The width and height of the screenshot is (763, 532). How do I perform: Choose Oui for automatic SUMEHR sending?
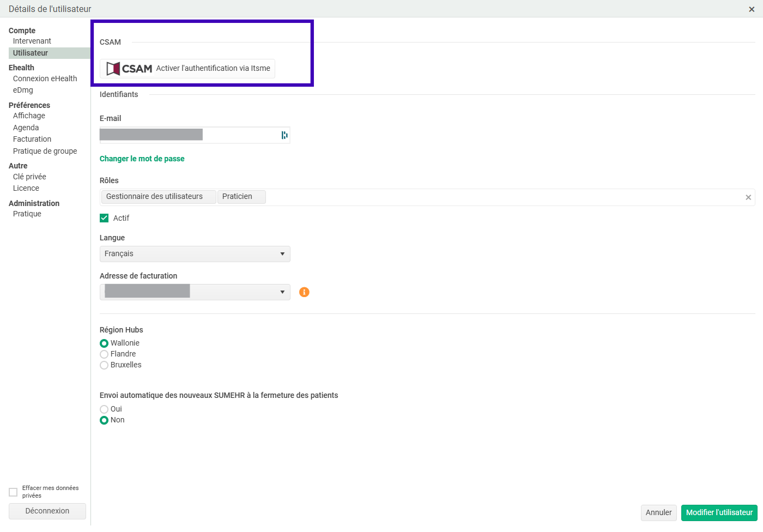click(x=104, y=409)
